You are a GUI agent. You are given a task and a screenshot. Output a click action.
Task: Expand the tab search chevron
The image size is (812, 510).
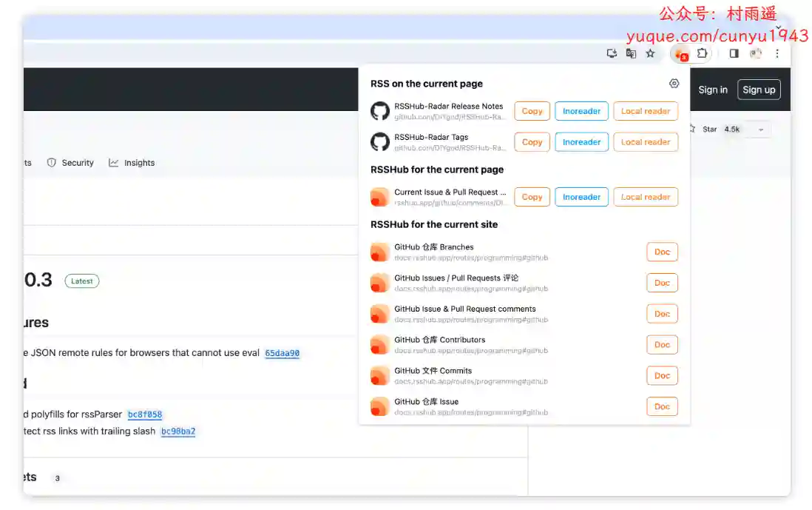pyautogui.click(x=778, y=28)
